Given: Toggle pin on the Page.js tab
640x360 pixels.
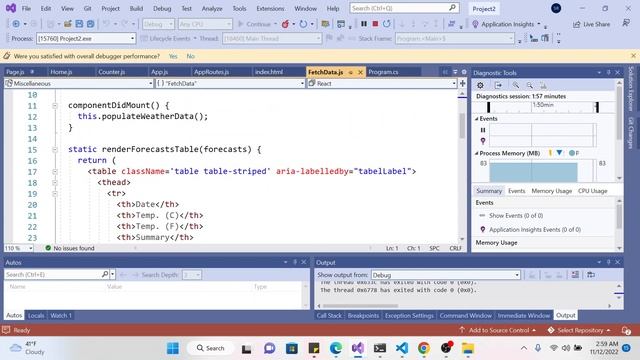Looking at the screenshot, I should pyautogui.click(x=32, y=72).
